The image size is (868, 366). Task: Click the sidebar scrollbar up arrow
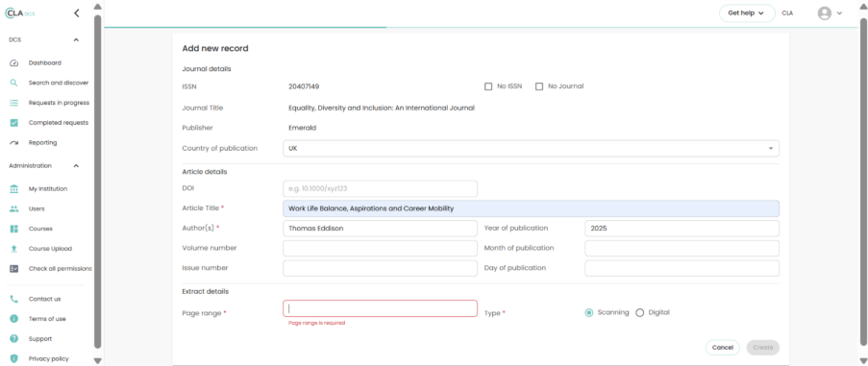pos(97,7)
